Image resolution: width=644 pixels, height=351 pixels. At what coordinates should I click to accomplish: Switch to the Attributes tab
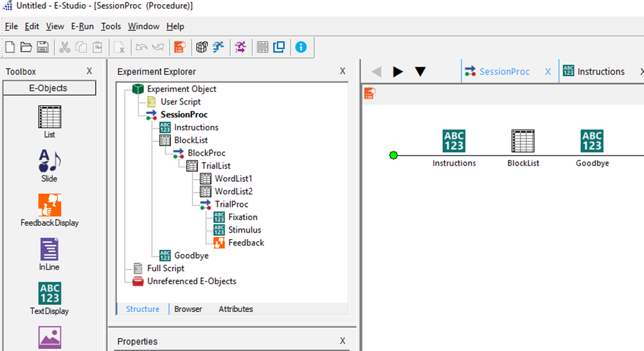coord(236,309)
